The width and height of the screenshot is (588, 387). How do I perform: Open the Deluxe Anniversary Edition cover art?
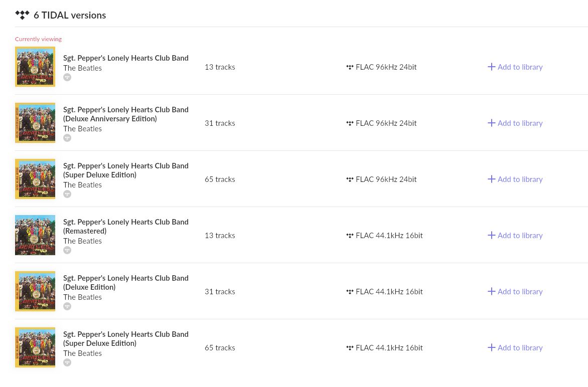pyautogui.click(x=35, y=123)
